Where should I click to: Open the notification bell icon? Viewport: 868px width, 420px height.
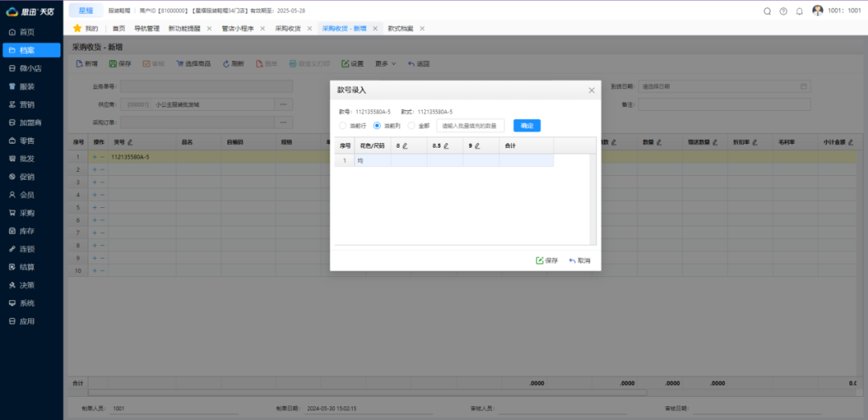point(799,10)
